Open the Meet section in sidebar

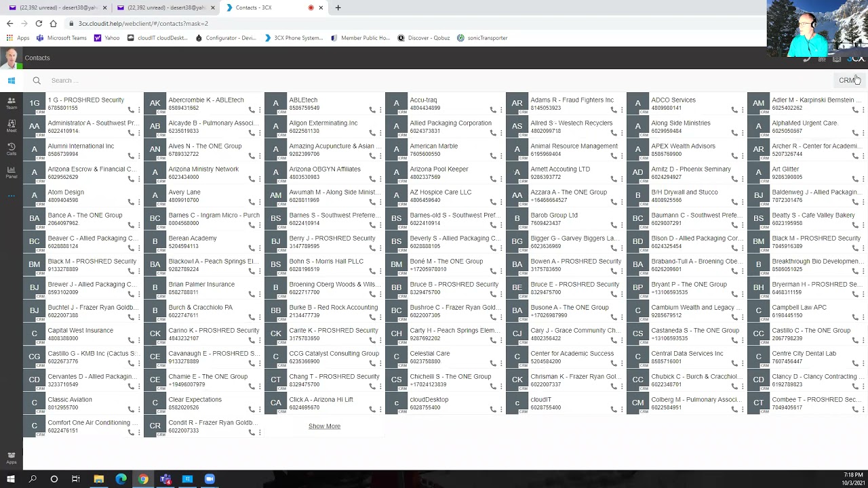click(x=11, y=126)
